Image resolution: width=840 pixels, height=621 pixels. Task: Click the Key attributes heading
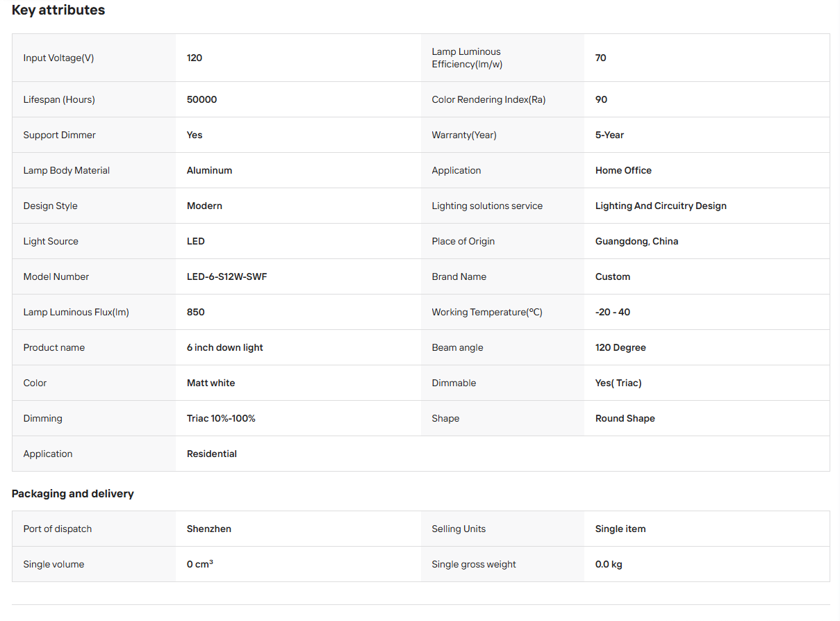coord(58,10)
